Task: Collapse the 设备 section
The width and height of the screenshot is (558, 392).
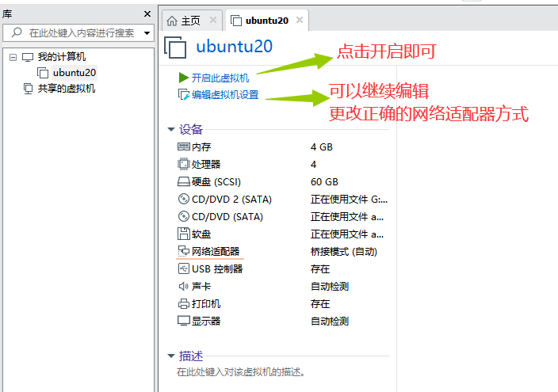Action: 171,130
